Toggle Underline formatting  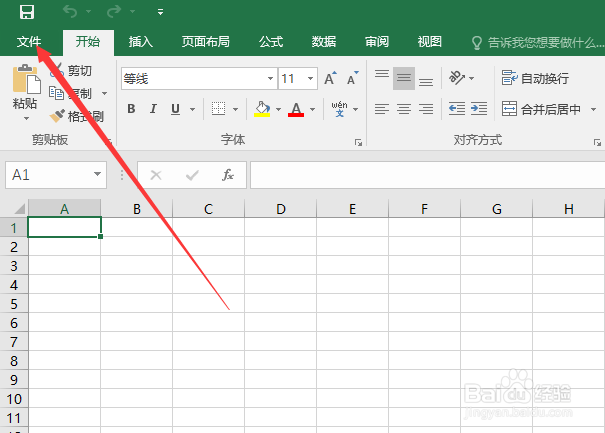(x=176, y=109)
